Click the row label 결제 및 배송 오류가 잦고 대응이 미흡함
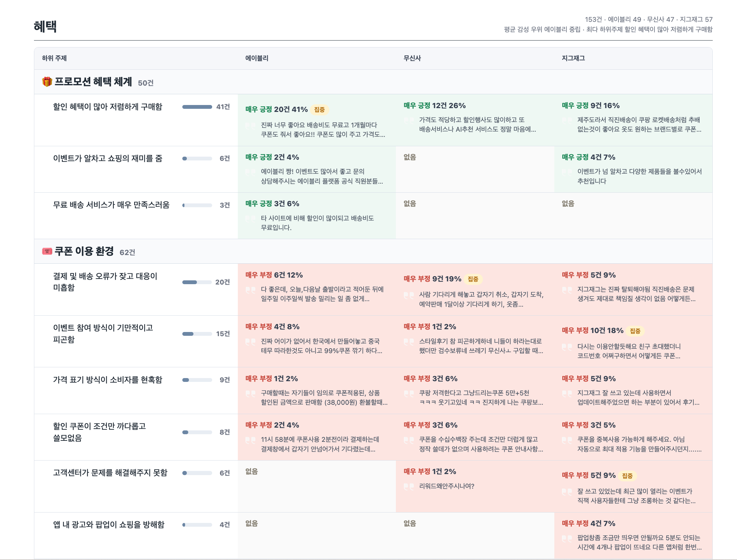737x560 pixels. tap(105, 282)
